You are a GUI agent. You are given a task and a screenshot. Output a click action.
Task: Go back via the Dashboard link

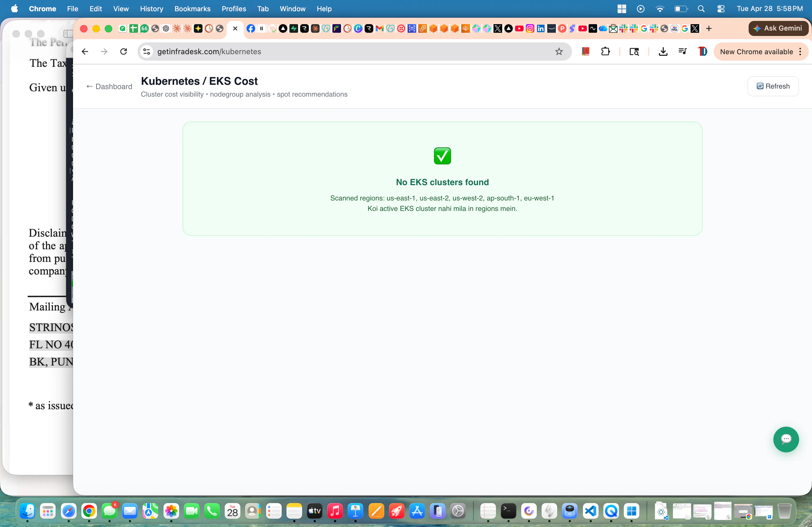tap(109, 87)
